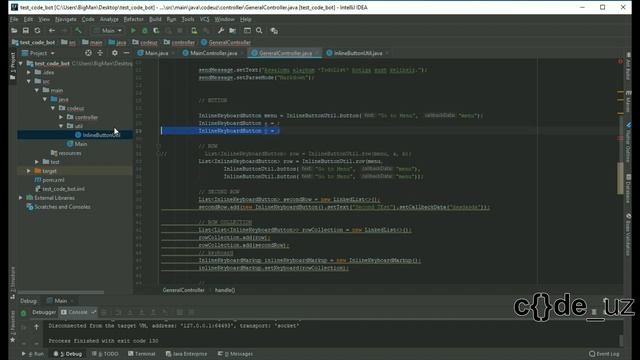
Task: Click the locate-file target icon in Project panel
Action: [x=88, y=53]
